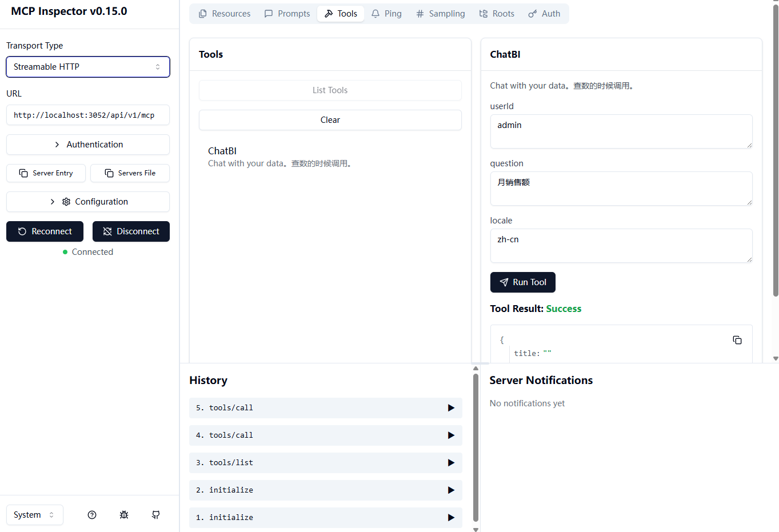Click the List Tools button
The image size is (779, 532).
[330, 90]
